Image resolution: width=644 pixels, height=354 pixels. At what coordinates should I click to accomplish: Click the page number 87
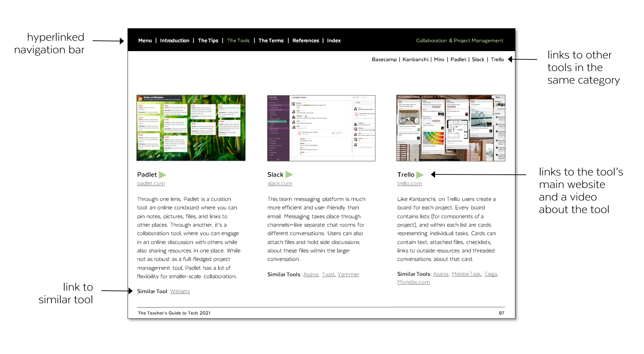[x=501, y=313]
